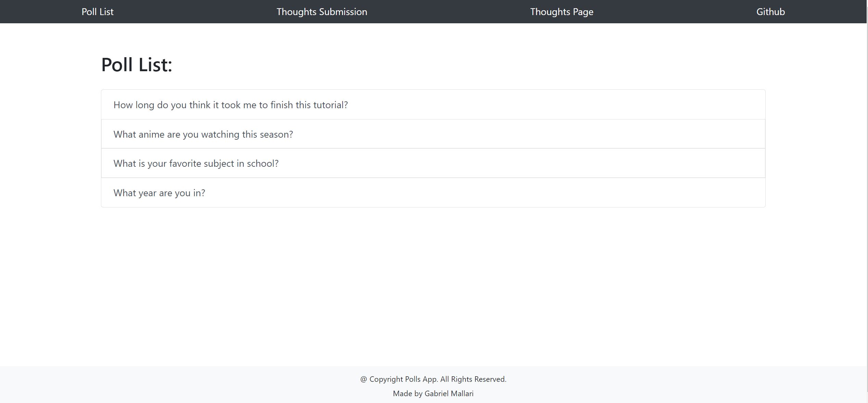868x403 pixels.
Task: Click the navbar gap between Thoughts Page and Github
Action: [675, 12]
